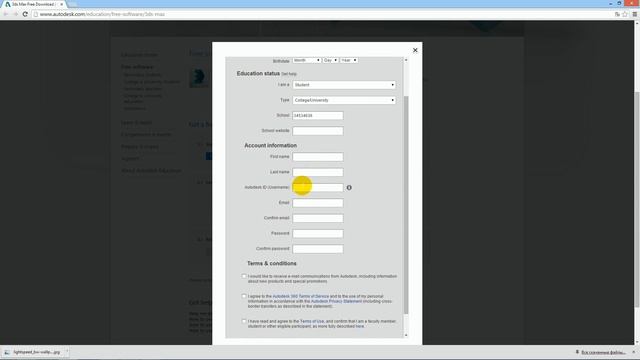
Task: Open the Autodesk Privacy Statement link
Action: coord(336,301)
